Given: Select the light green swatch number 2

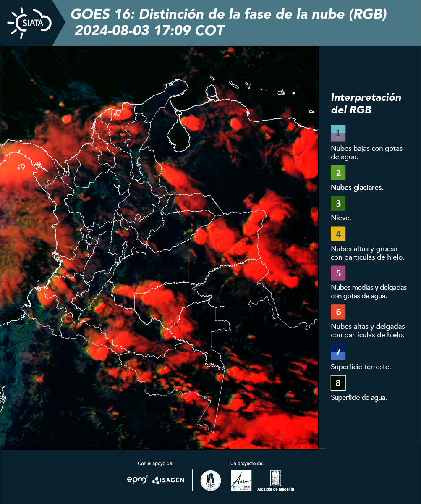Looking at the screenshot, I should (x=338, y=173).
